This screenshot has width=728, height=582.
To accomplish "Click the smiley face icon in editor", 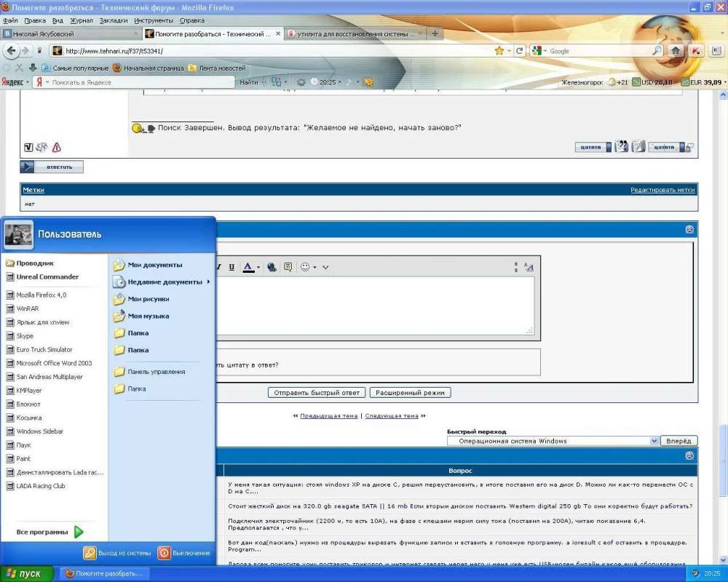I will pos(305,267).
